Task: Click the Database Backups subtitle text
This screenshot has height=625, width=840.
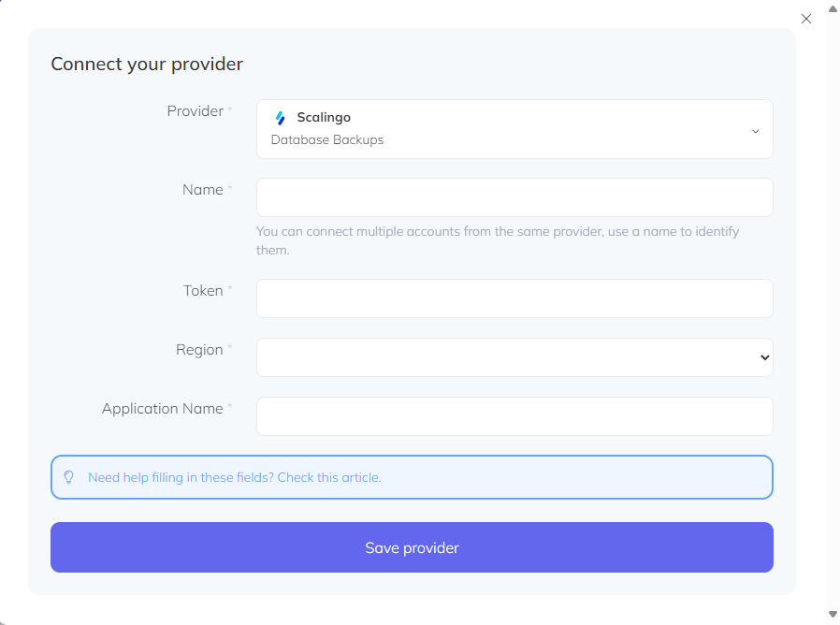Action: click(x=326, y=139)
